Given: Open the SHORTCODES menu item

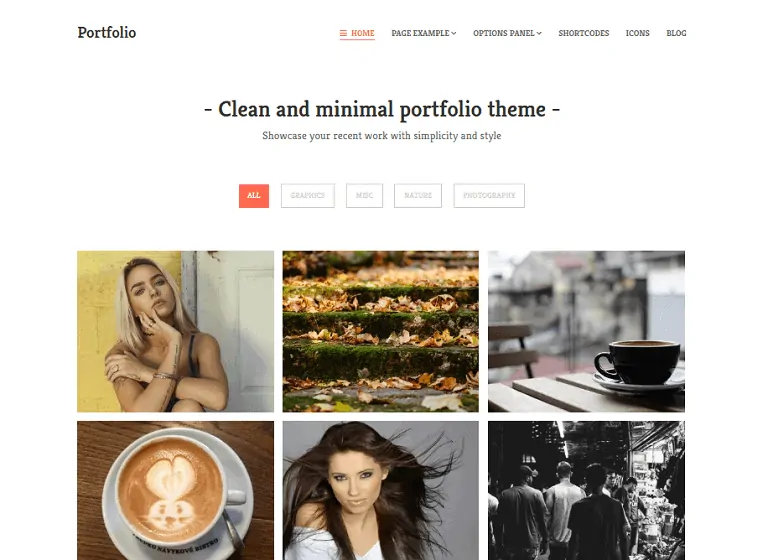Looking at the screenshot, I should (x=584, y=33).
